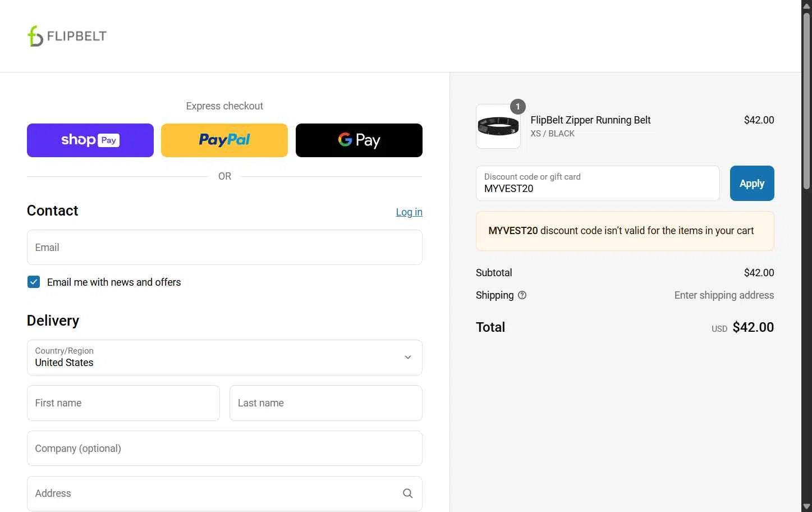This screenshot has width=812, height=512.
Task: Click the shipping help question mark icon
Action: click(522, 295)
